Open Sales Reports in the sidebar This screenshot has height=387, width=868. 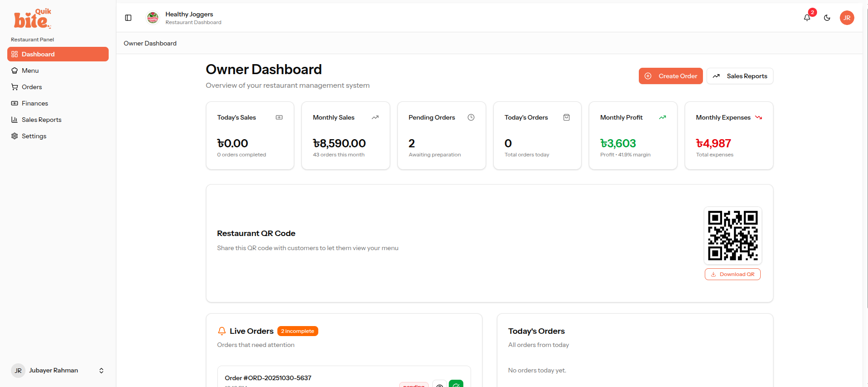pos(41,120)
